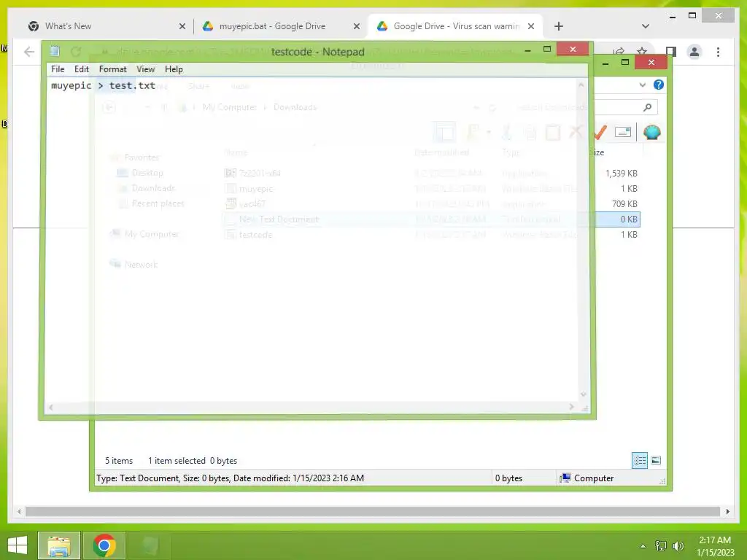This screenshot has height=560, width=747.
Task: Open Chrome's three-dot menu
Action: click(x=718, y=52)
